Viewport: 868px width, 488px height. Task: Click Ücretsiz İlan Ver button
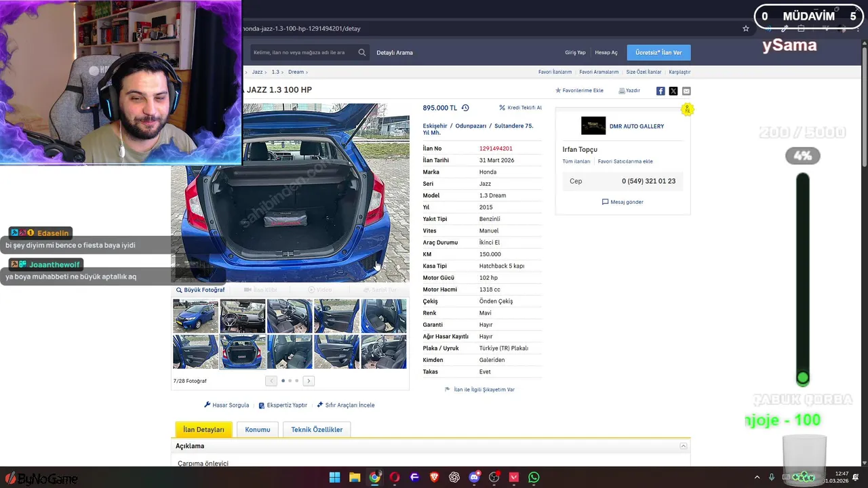tap(658, 52)
